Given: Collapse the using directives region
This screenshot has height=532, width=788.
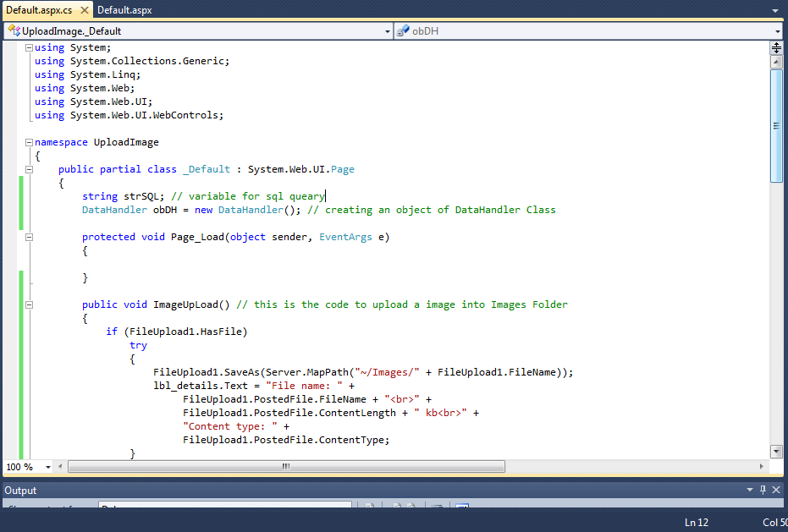Looking at the screenshot, I should pyautogui.click(x=29, y=47).
